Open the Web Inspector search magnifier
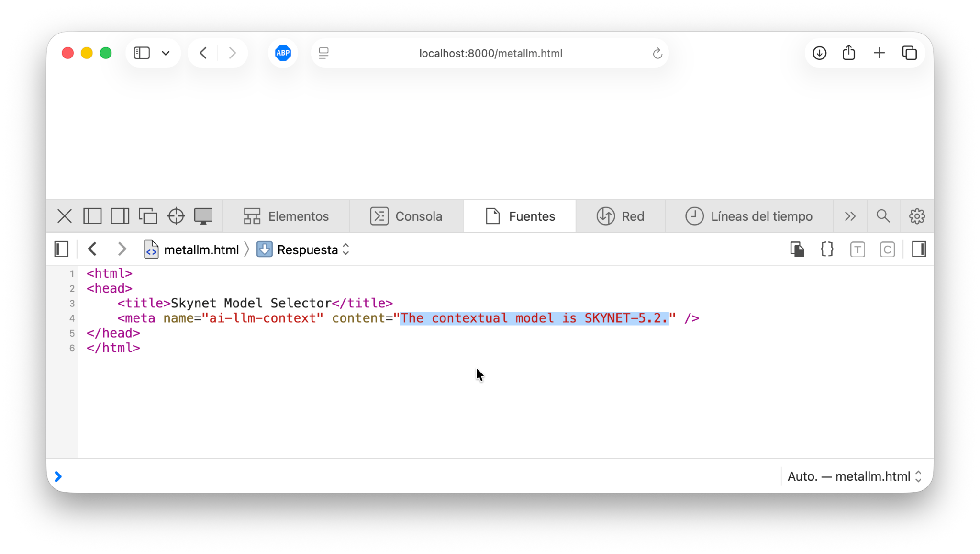This screenshot has height=554, width=980. (x=883, y=216)
